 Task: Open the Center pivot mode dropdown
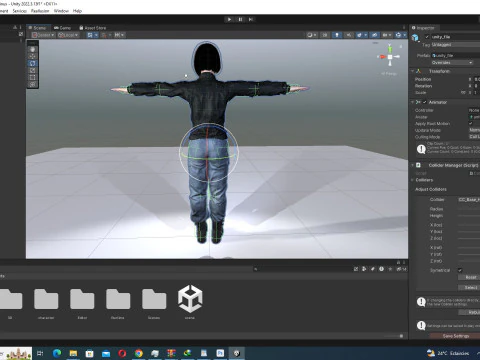pos(44,35)
